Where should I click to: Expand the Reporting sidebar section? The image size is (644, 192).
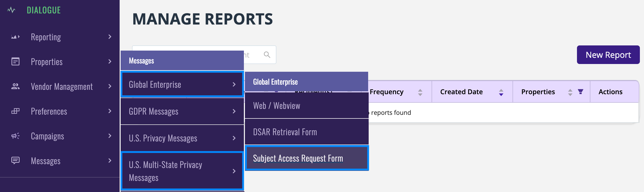coord(110,37)
